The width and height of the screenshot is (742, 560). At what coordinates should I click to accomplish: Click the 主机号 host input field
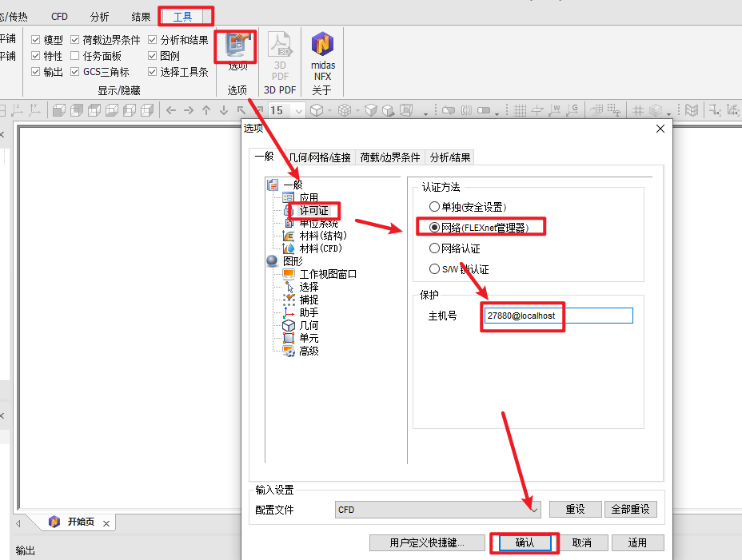559,316
